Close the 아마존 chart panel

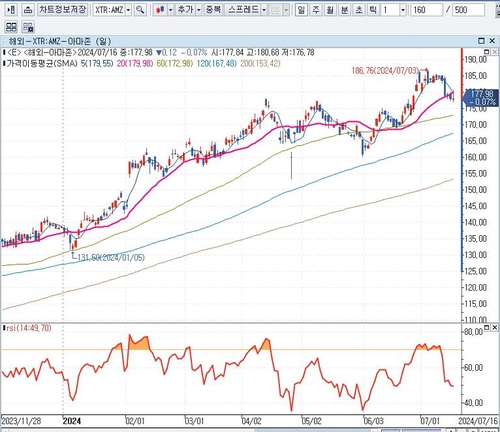coord(492,41)
